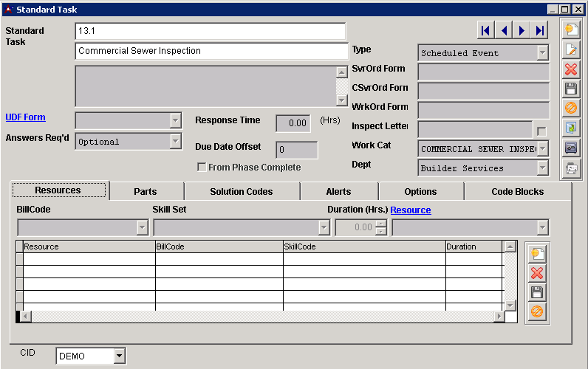This screenshot has height=369, width=588.
Task: Add a new resource row in grid toolbar
Action: pos(537,254)
